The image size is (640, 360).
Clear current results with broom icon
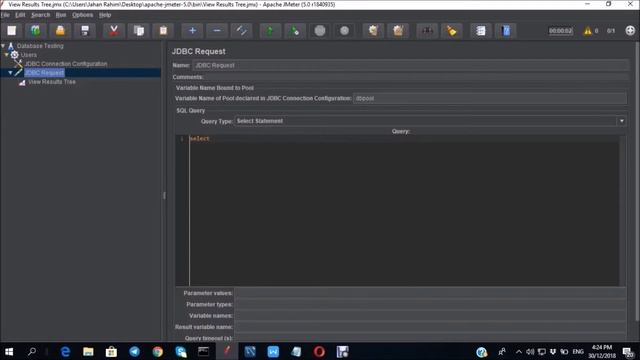373,31
